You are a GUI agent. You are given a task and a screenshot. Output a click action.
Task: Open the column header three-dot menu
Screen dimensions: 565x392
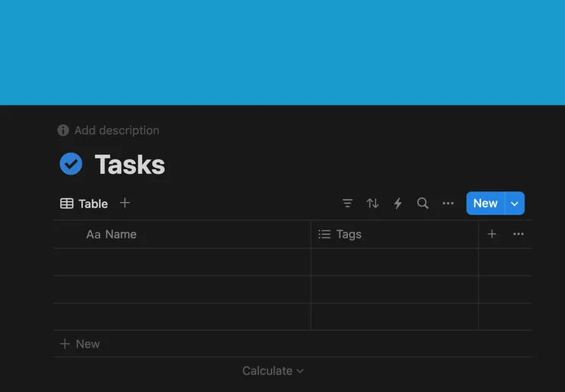[x=518, y=234]
